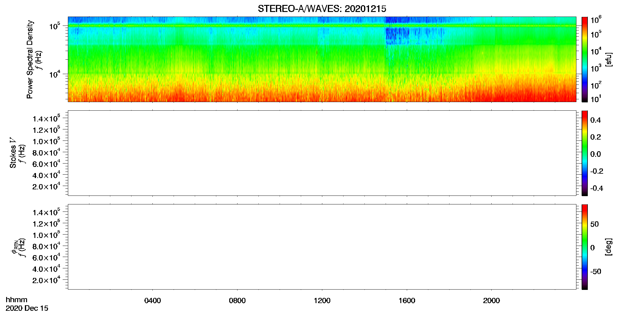The image size is (644, 332).
Task: Click the 10^1 label on sfu colorbar
Action: coord(596,99)
